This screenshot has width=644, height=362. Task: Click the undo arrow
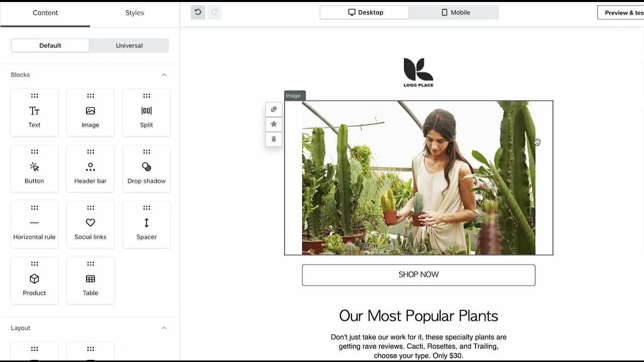pos(198,12)
